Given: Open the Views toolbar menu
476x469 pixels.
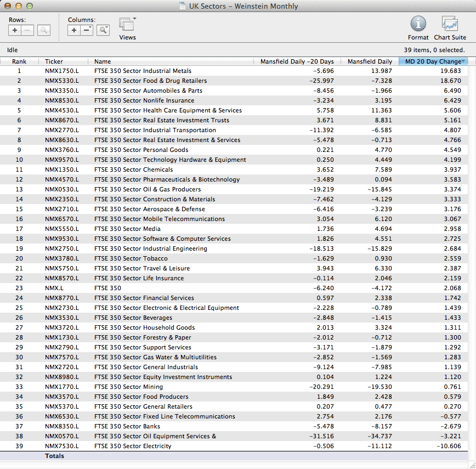Looking at the screenshot, I should (127, 26).
